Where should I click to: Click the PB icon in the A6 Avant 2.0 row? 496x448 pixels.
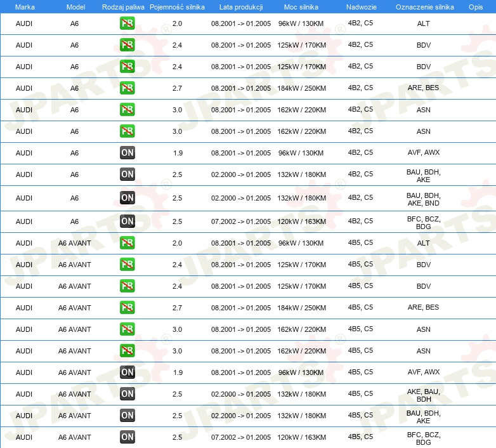tap(127, 243)
